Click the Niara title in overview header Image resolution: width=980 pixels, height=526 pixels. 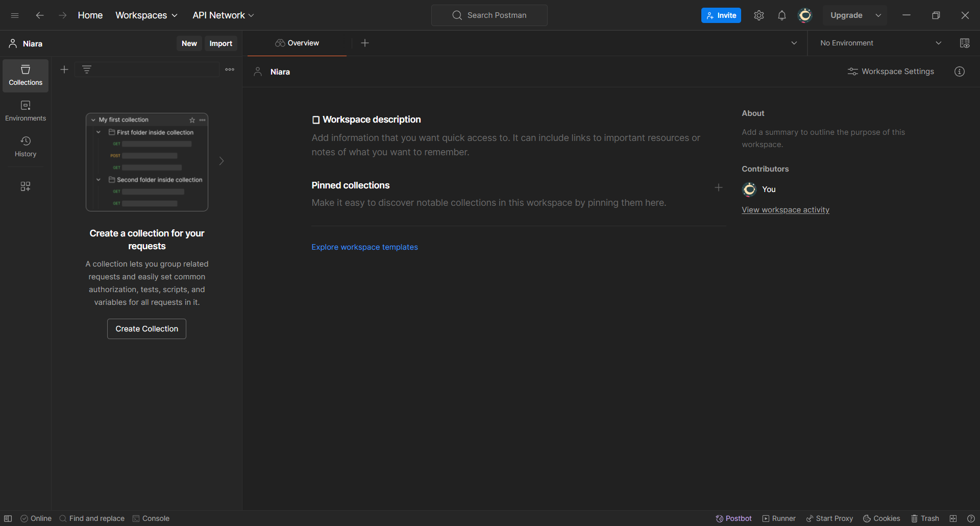(x=280, y=72)
